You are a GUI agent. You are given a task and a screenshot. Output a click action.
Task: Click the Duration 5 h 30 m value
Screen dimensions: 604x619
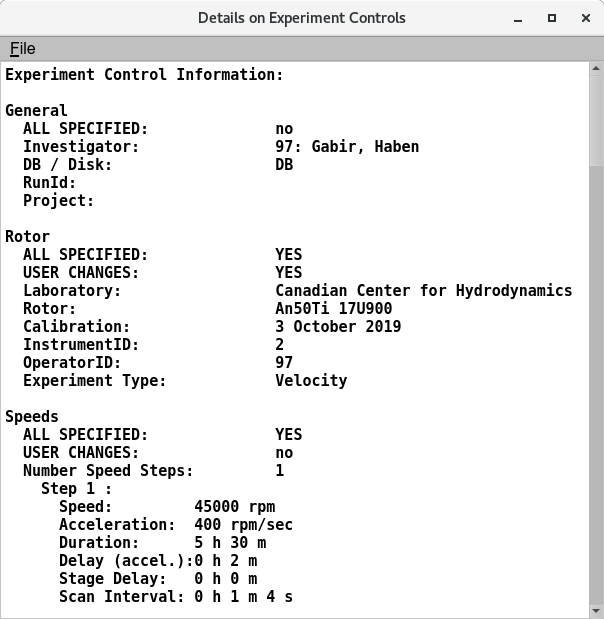pos(230,543)
